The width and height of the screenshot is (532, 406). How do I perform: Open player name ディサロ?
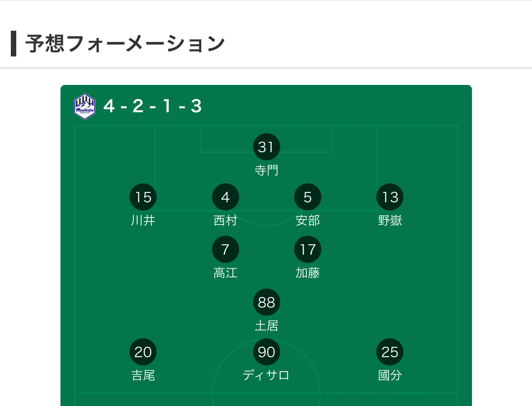click(x=266, y=375)
